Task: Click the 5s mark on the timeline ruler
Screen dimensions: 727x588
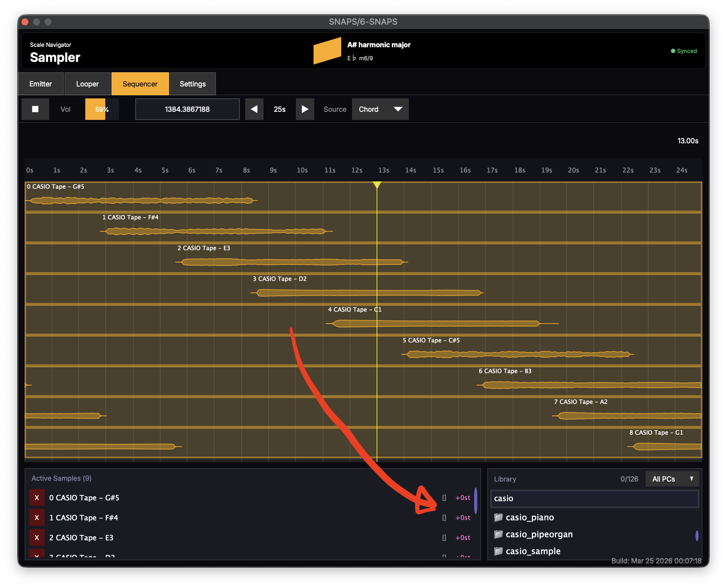Action: point(165,170)
